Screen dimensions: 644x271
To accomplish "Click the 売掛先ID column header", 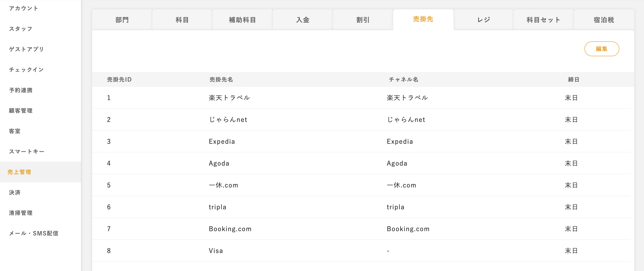I will [x=119, y=79].
